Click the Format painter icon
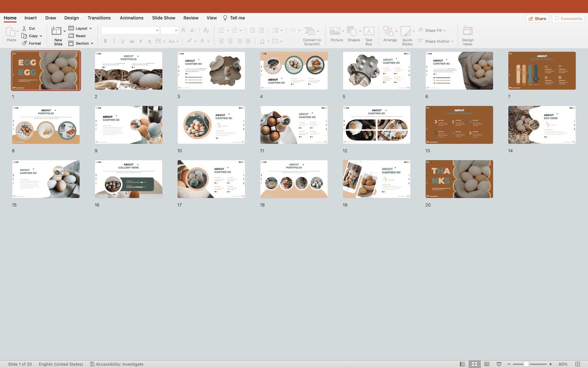The height and width of the screenshot is (368, 588). coord(24,43)
